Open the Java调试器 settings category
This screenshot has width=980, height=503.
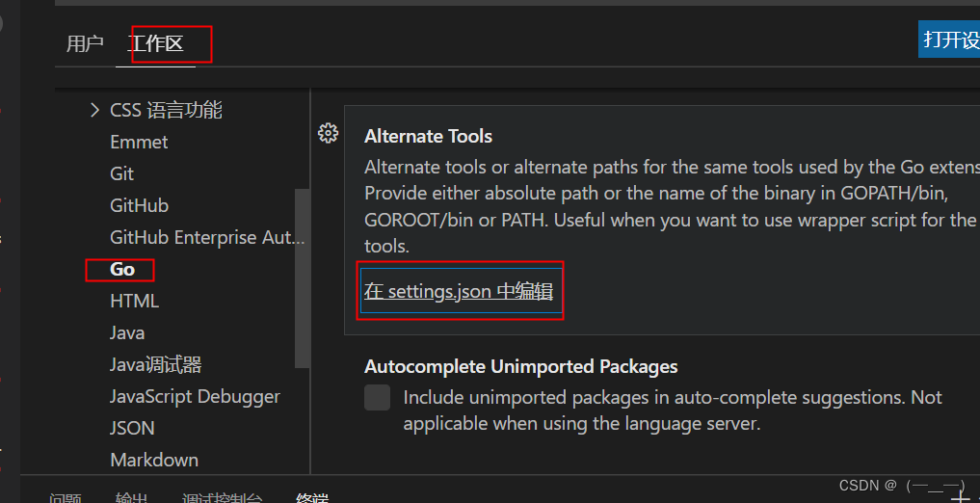coord(155,364)
